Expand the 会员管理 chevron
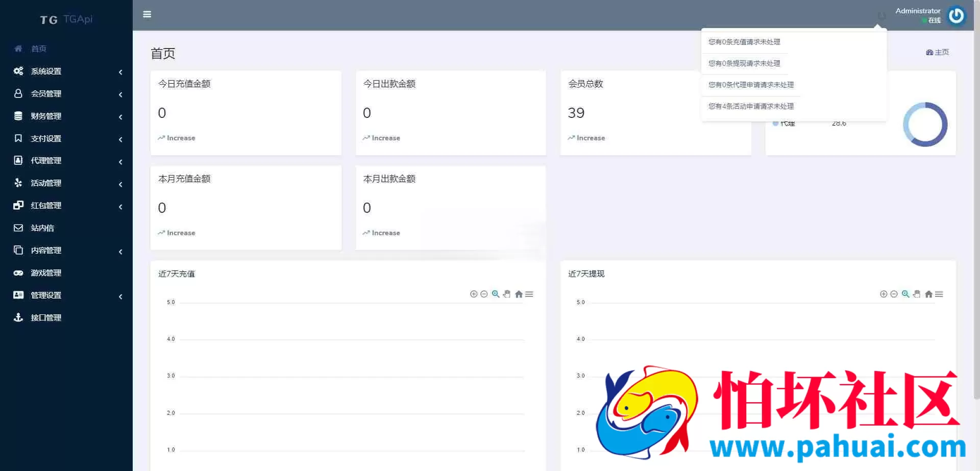The height and width of the screenshot is (471, 980). pos(120,94)
